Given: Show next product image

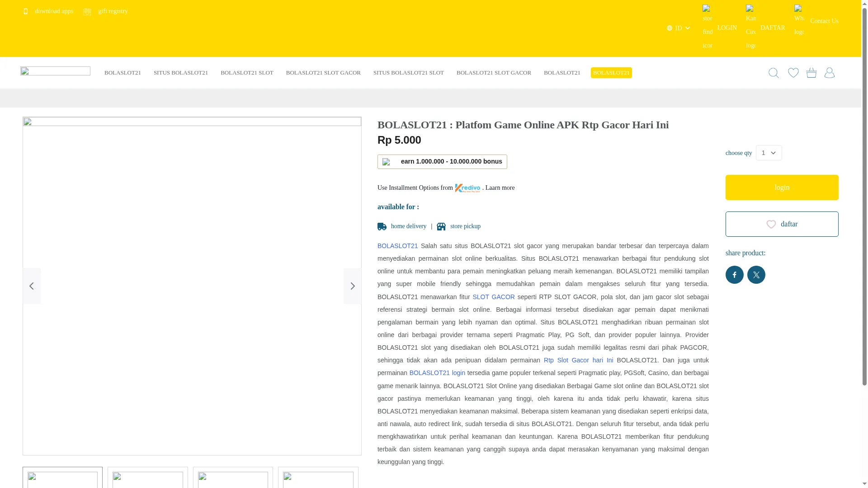Looking at the screenshot, I should (353, 286).
